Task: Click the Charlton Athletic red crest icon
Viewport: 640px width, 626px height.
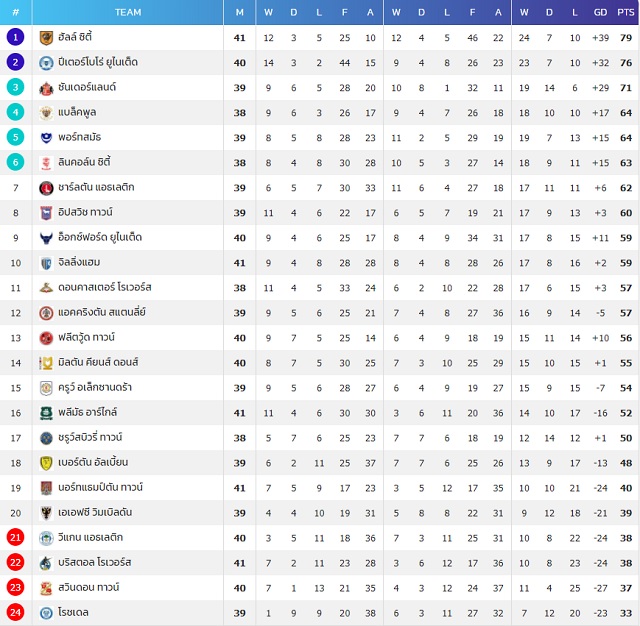Action: (46, 188)
